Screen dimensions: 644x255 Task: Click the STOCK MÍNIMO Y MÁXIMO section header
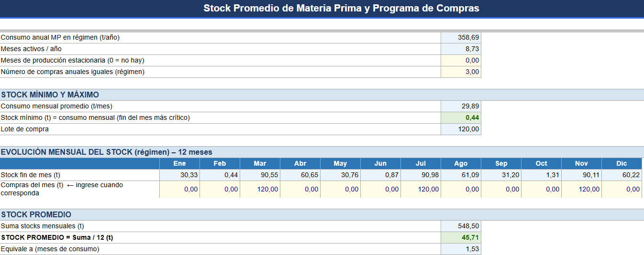coord(322,95)
